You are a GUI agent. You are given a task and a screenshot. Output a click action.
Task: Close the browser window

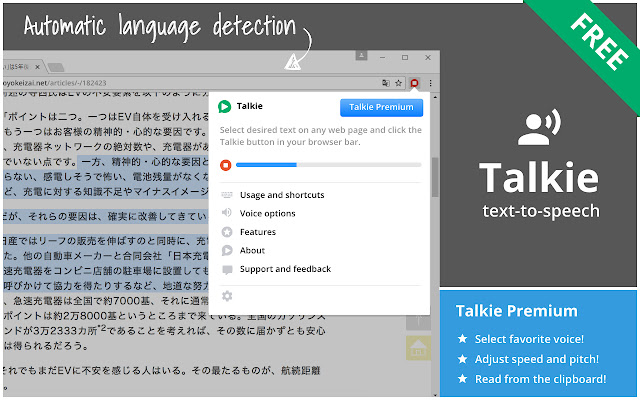(x=428, y=58)
